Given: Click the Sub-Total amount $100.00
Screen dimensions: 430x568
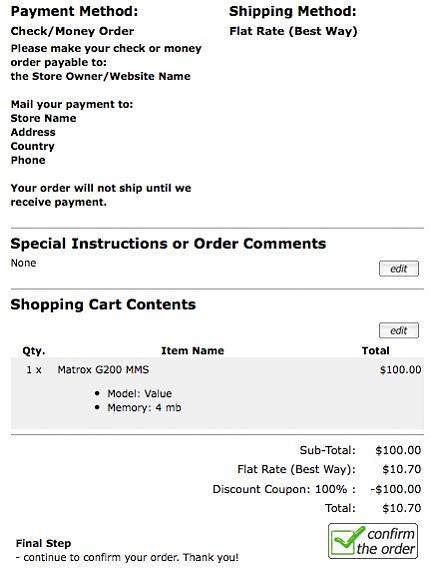Looking at the screenshot, I should 398,450.
